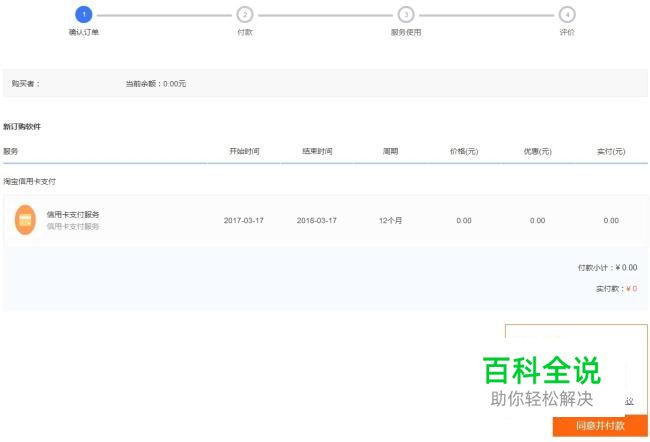650x442 pixels.
Task: Select step 3 服务使用 circle
Action: [406, 15]
